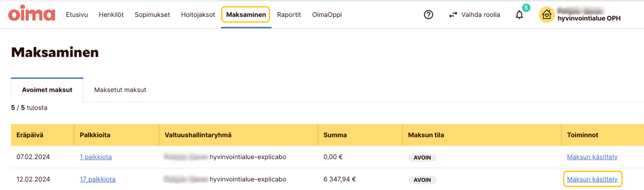Open the Etusivu menu item
The height and width of the screenshot is (190, 644).
pos(77,15)
